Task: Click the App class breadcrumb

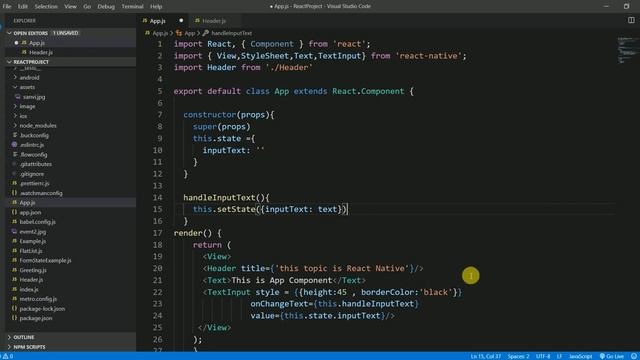Action: click(x=189, y=33)
